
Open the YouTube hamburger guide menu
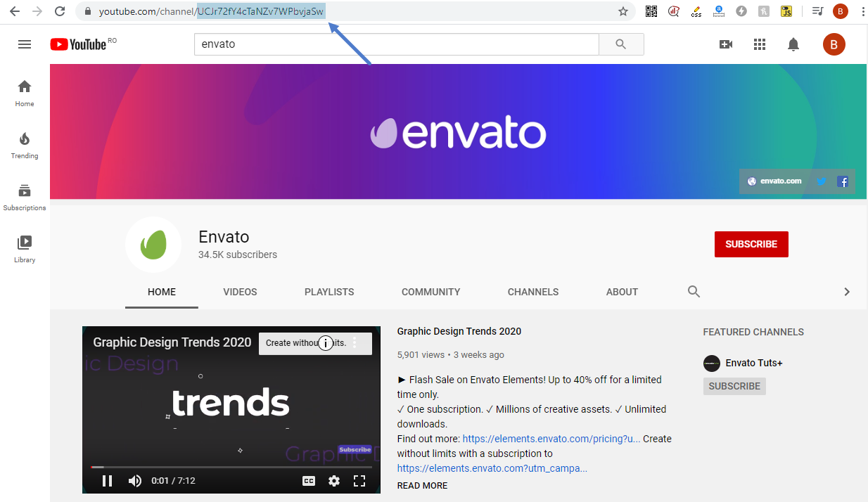[x=25, y=44]
